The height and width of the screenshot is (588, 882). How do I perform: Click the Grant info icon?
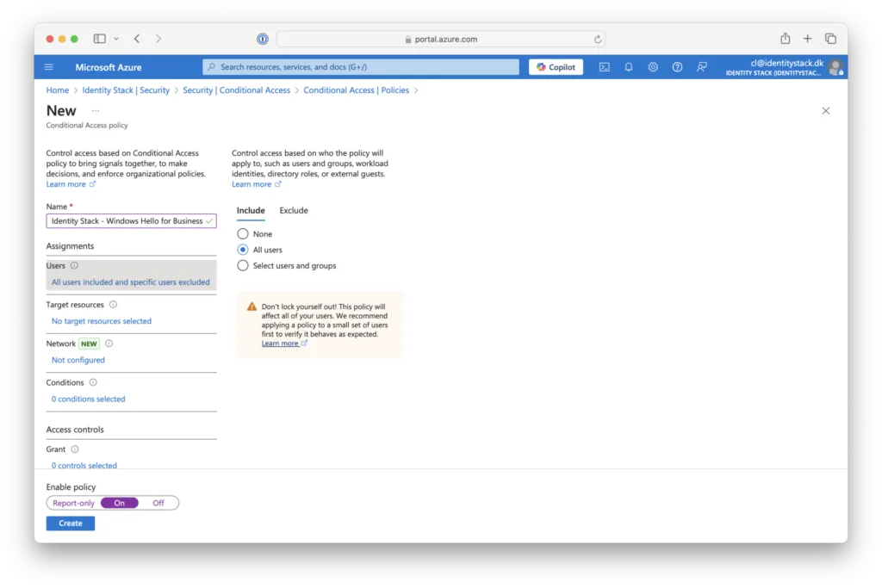point(75,449)
